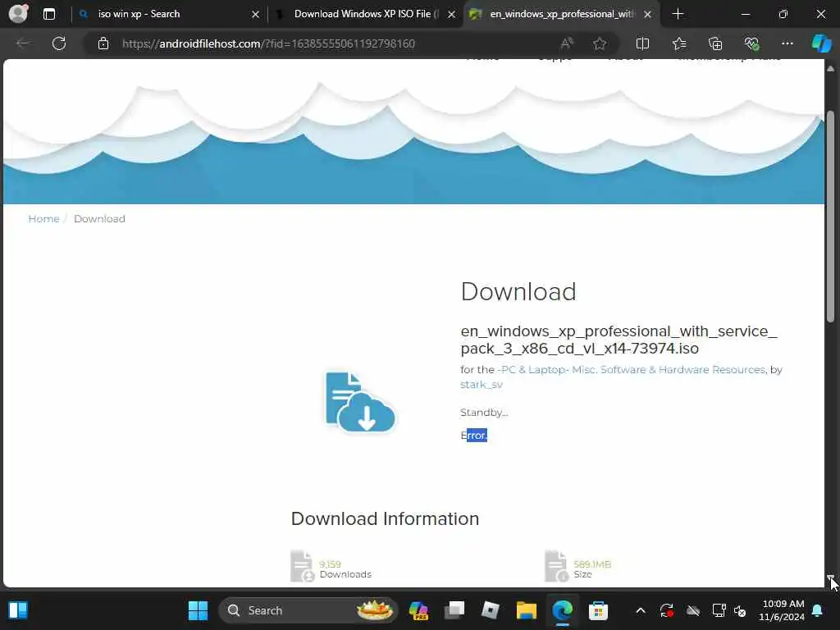The image size is (840, 630).
Task: Add this page to favorites
Action: click(x=600, y=43)
